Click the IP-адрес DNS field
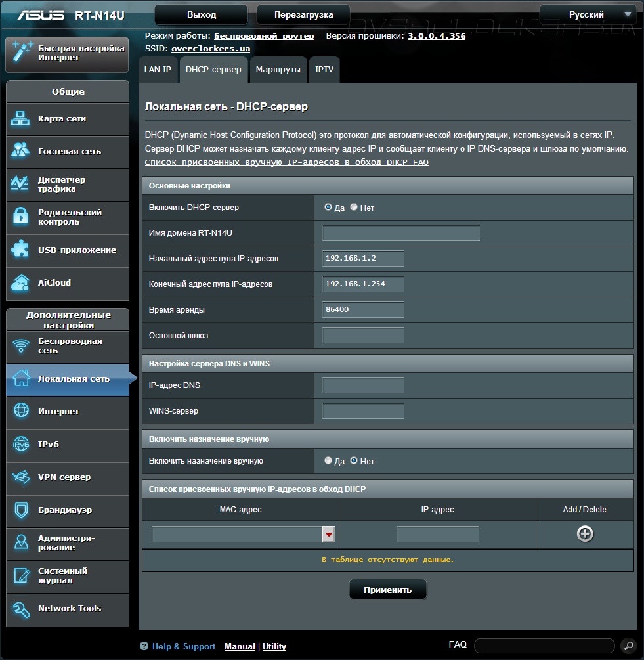The height and width of the screenshot is (660, 644). [x=364, y=385]
